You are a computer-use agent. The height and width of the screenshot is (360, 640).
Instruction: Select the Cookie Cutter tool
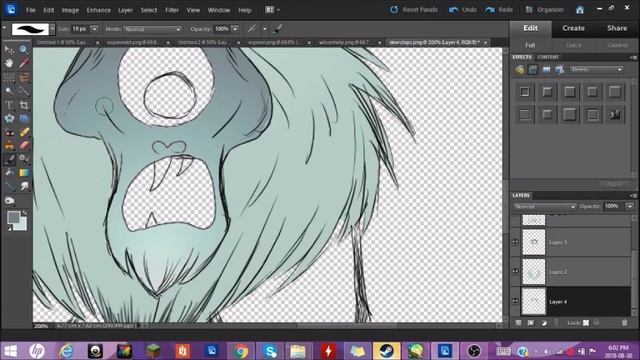pos(9,118)
